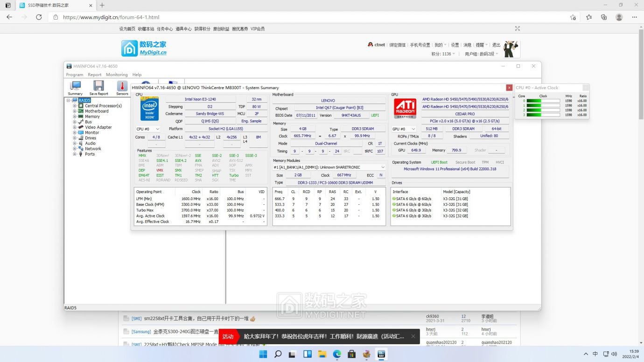Open the memory module selector dropdown
The height and width of the screenshot is (362, 644).
click(329, 167)
